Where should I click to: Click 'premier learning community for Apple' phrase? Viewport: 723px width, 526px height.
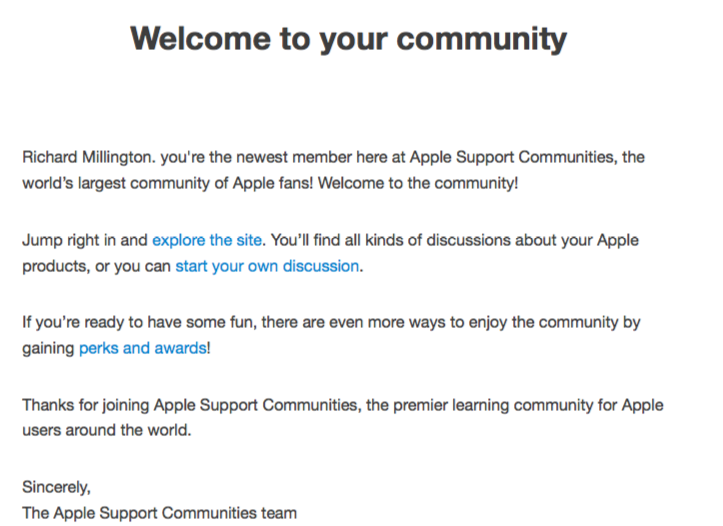[528, 405]
